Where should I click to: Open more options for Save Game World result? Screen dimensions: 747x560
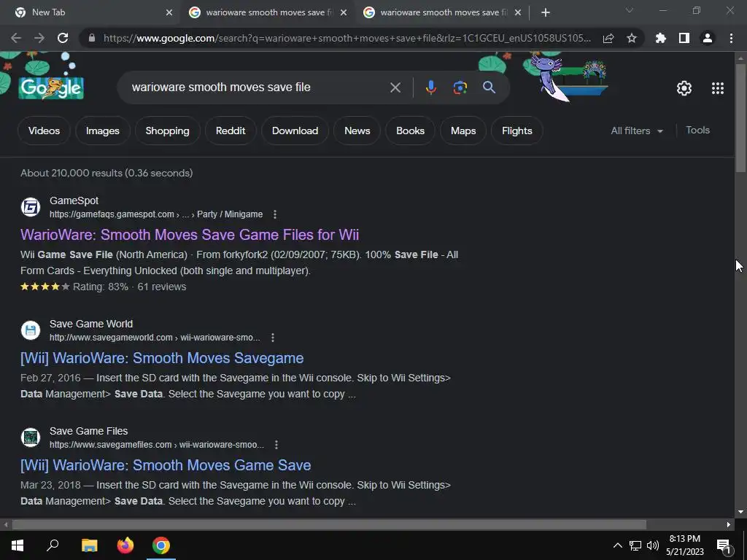(273, 338)
